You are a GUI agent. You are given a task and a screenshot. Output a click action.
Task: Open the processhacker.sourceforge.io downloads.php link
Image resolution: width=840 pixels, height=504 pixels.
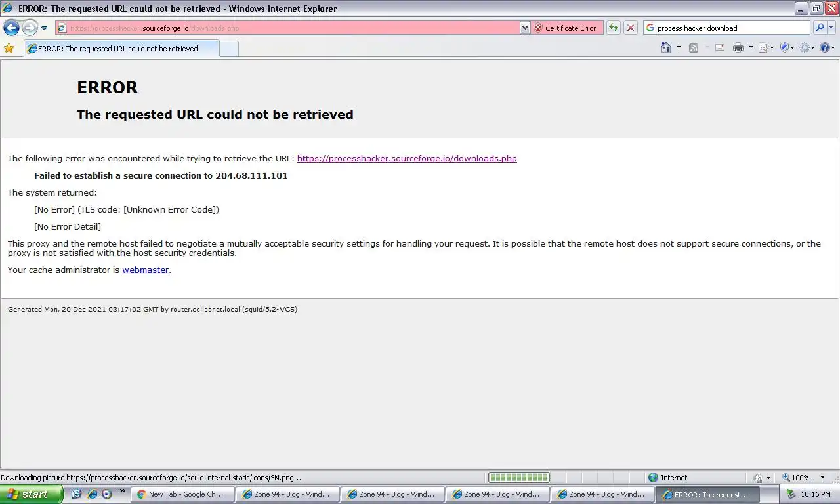(x=407, y=158)
